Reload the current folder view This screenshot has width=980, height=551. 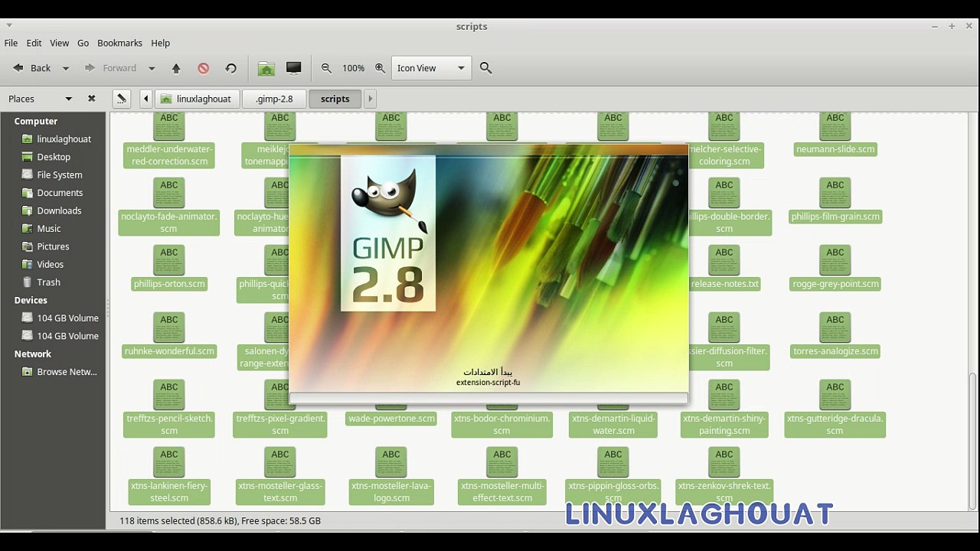coord(230,68)
